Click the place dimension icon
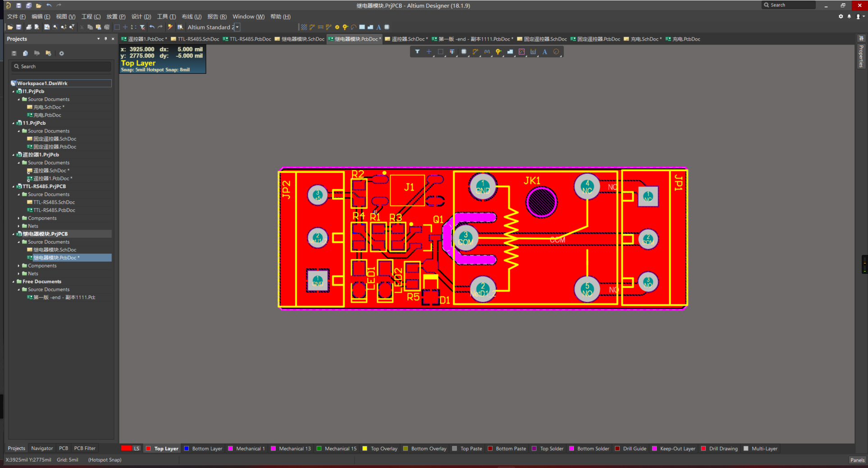The width and height of the screenshot is (868, 468). (x=533, y=52)
